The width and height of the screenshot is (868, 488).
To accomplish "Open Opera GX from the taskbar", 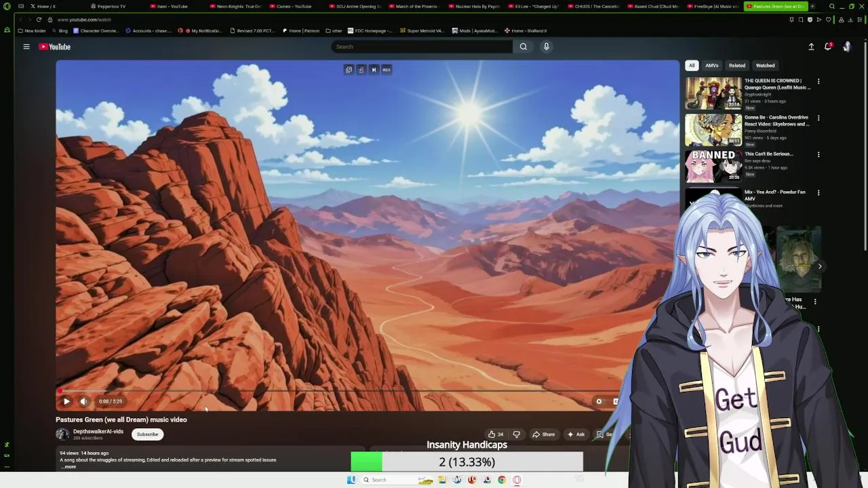I will point(517,480).
